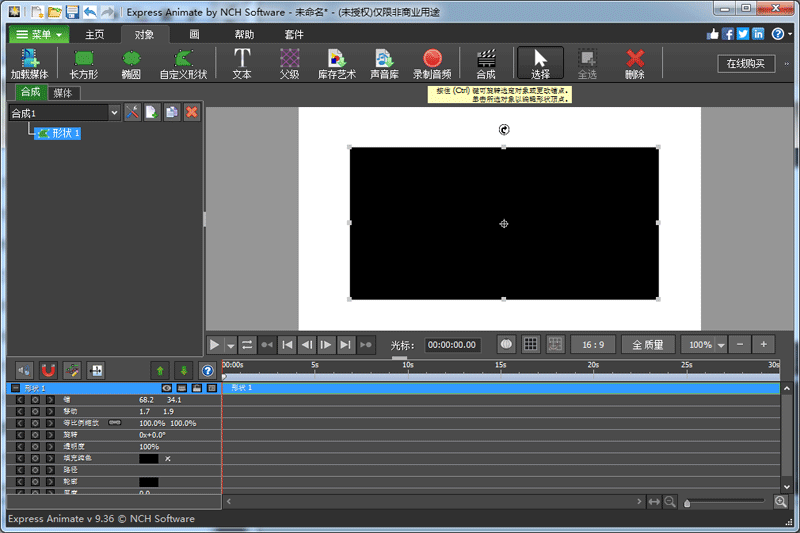Collapse the 形状 1 layer properties
This screenshot has width=800, height=533.
click(x=16, y=388)
